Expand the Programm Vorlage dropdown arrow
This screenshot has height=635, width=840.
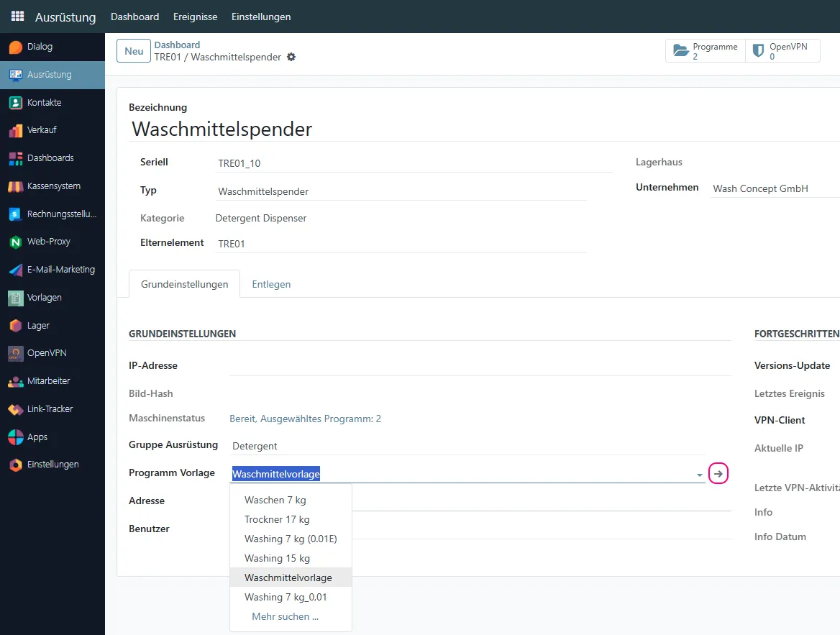(x=698, y=475)
